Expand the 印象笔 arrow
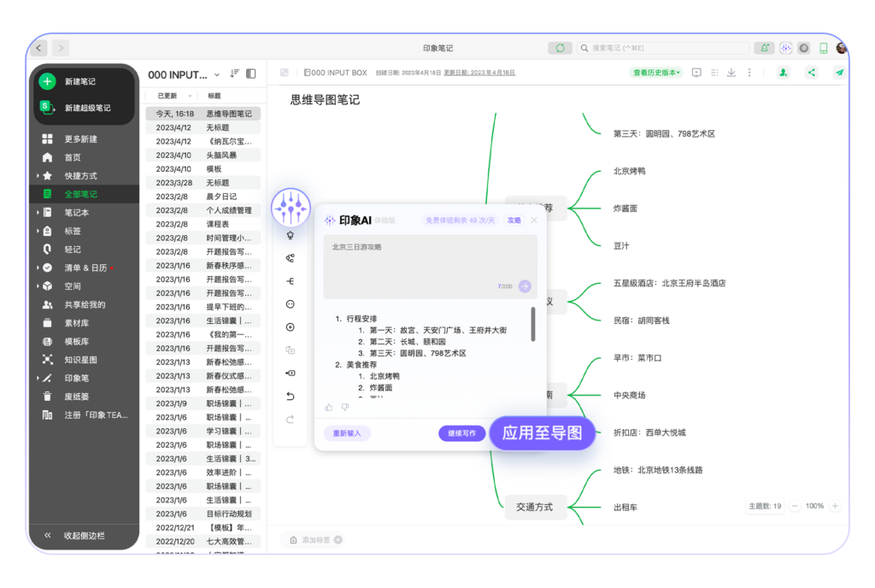 click(x=38, y=379)
